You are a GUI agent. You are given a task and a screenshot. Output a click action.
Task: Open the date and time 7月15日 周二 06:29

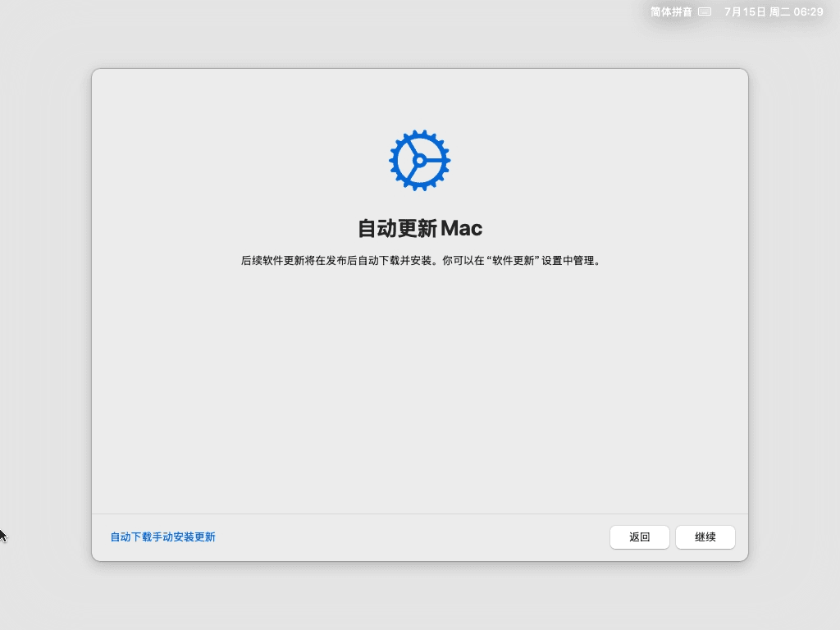click(x=774, y=11)
